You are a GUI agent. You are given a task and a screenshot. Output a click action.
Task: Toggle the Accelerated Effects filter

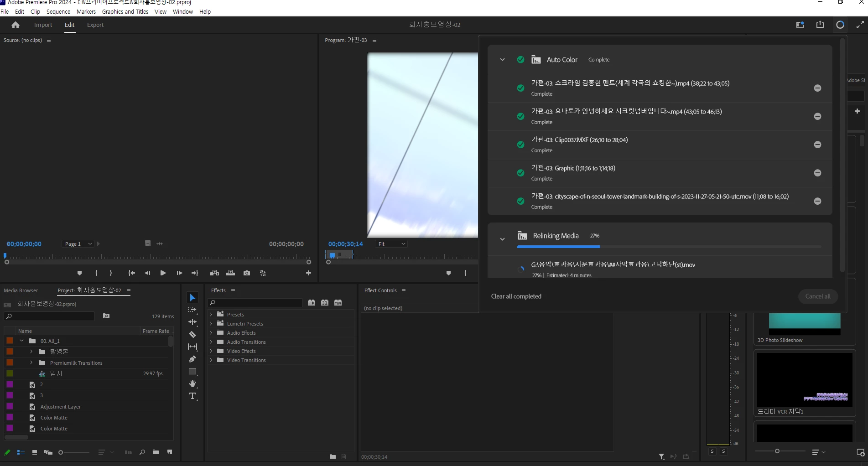coord(312,303)
